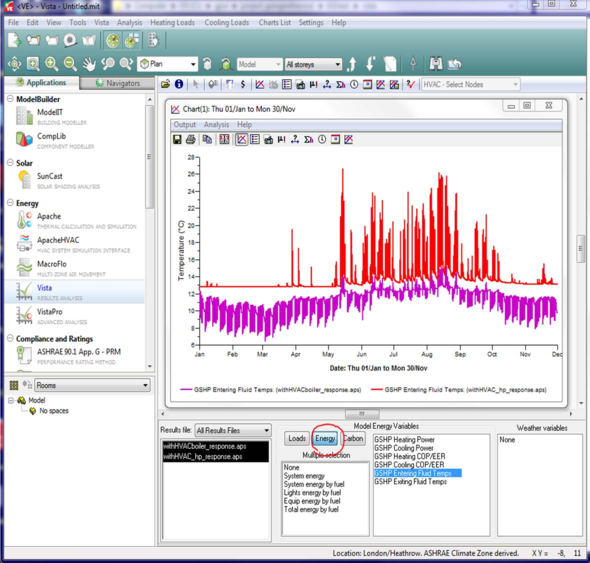Open results file with folder icon
The height and width of the screenshot is (563, 590).
(x=166, y=84)
